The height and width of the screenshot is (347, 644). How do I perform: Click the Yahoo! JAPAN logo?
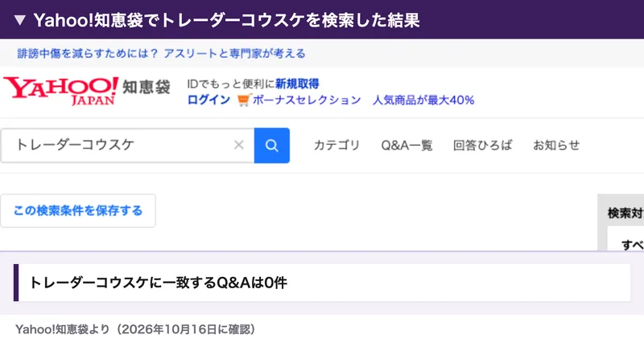pyautogui.click(x=61, y=91)
